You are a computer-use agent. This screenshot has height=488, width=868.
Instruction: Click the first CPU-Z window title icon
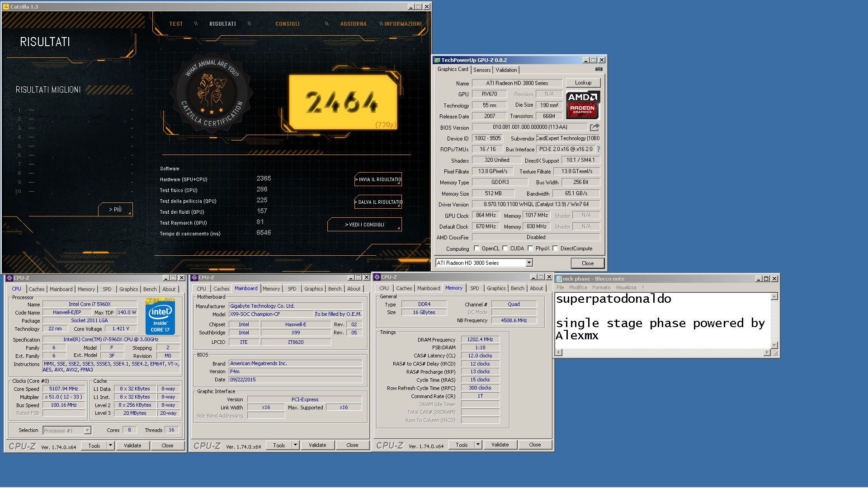pos(9,278)
